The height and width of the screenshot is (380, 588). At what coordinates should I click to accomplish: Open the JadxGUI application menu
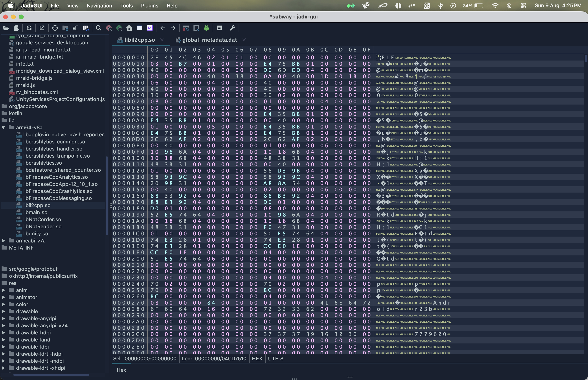tap(32, 6)
